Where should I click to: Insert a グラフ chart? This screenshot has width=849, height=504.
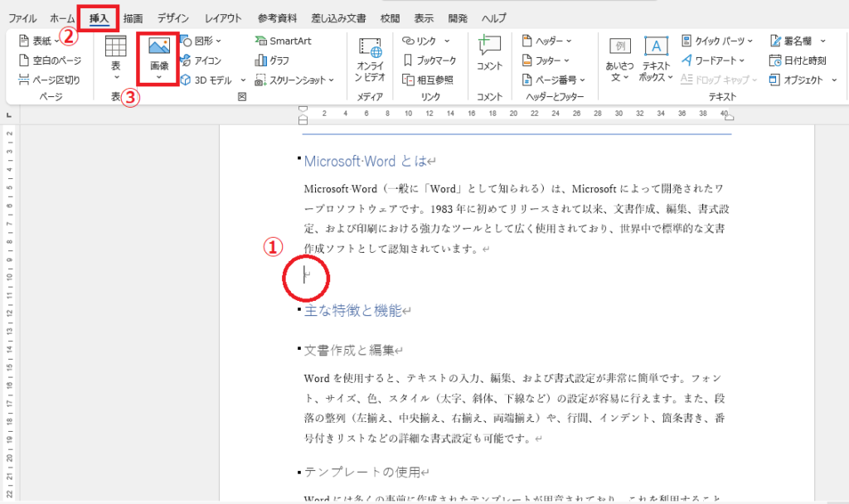pyautogui.click(x=272, y=60)
